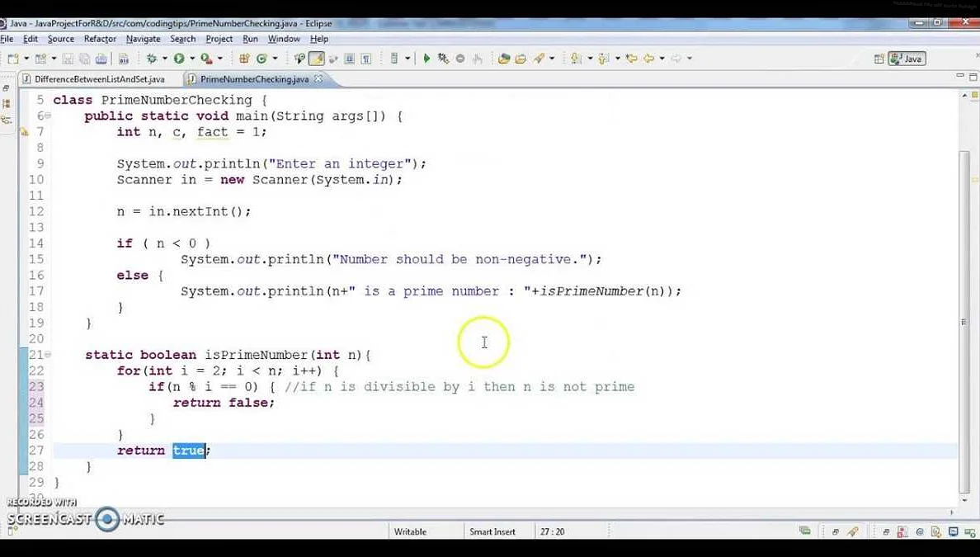Collapse the isPrimeNumber method fold marker
This screenshot has width=980, height=557.
coord(48,355)
